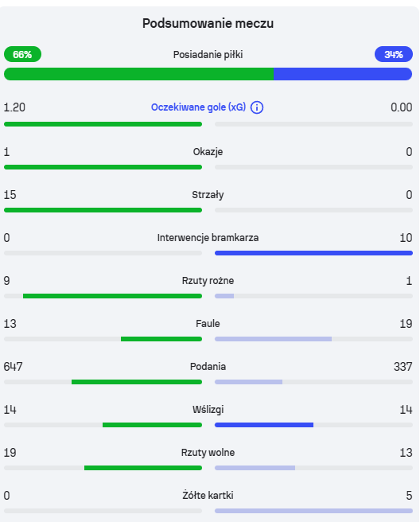Click the blue part of possession bar
This screenshot has height=522, width=420.
coord(343,74)
